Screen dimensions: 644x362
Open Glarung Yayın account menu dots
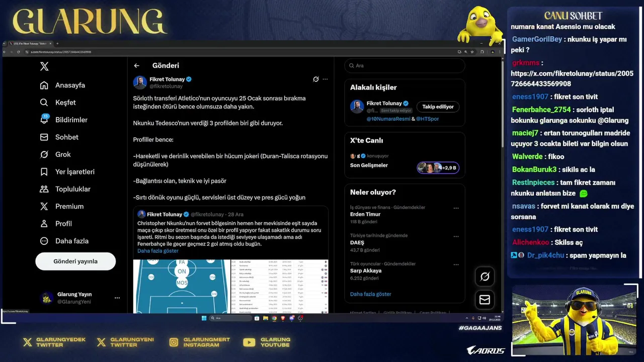117,298
